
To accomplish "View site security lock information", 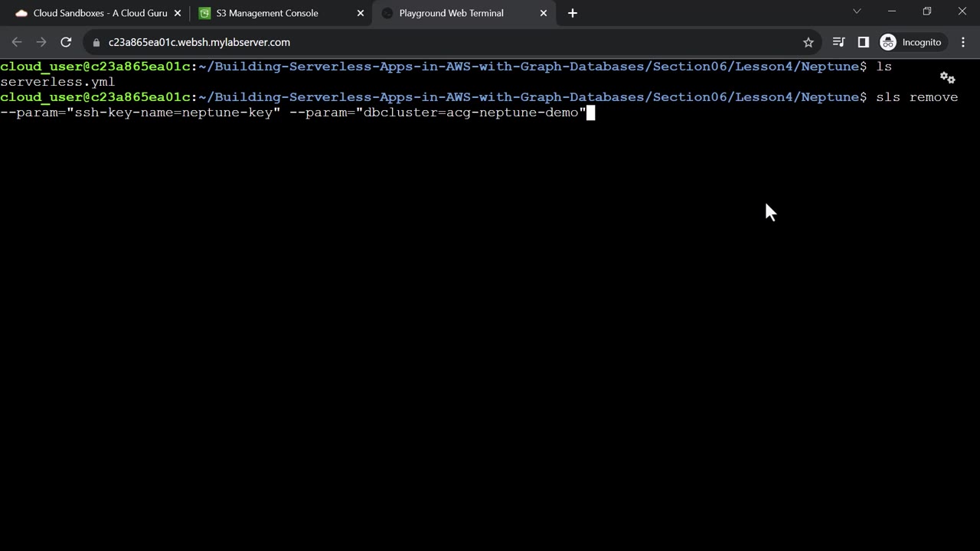I will click(96, 43).
